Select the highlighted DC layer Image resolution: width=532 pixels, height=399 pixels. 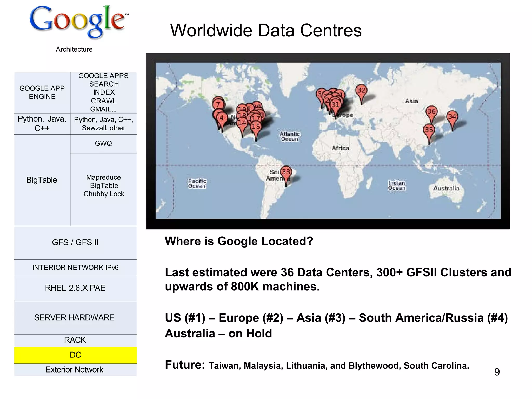tap(76, 355)
